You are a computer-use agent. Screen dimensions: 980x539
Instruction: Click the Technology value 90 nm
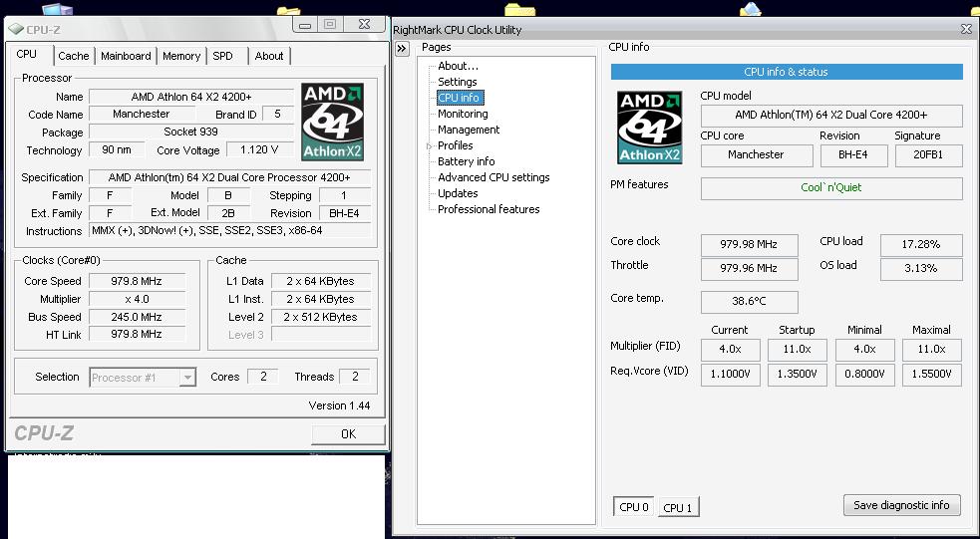click(117, 149)
